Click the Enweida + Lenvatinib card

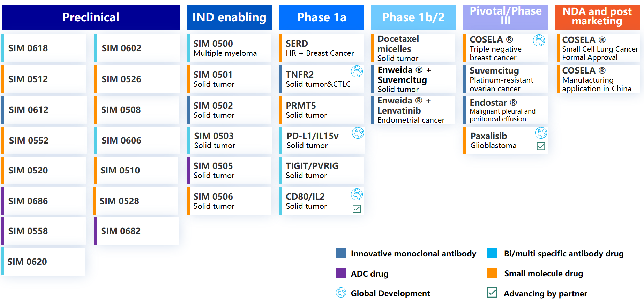413,110
